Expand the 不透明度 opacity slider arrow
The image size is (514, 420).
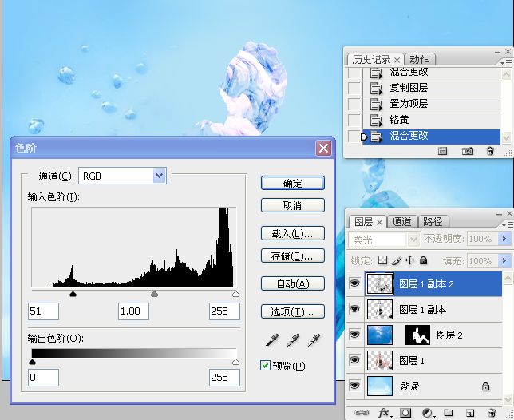[504, 240]
